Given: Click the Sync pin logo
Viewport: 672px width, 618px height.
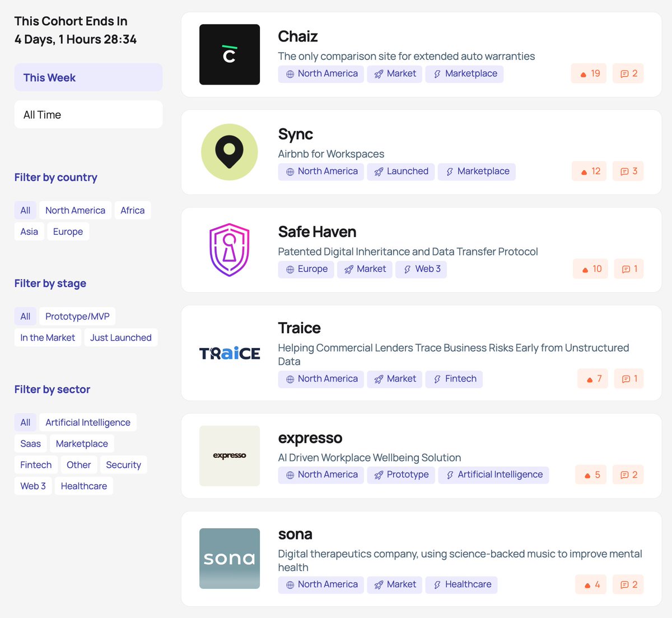Looking at the screenshot, I should [230, 152].
